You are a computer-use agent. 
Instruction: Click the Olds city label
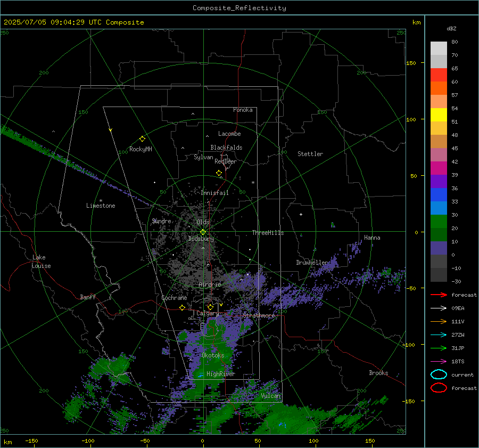[203, 222]
